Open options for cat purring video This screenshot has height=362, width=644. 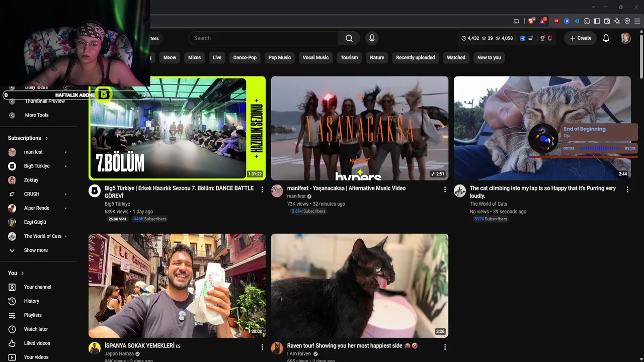pyautogui.click(x=627, y=190)
